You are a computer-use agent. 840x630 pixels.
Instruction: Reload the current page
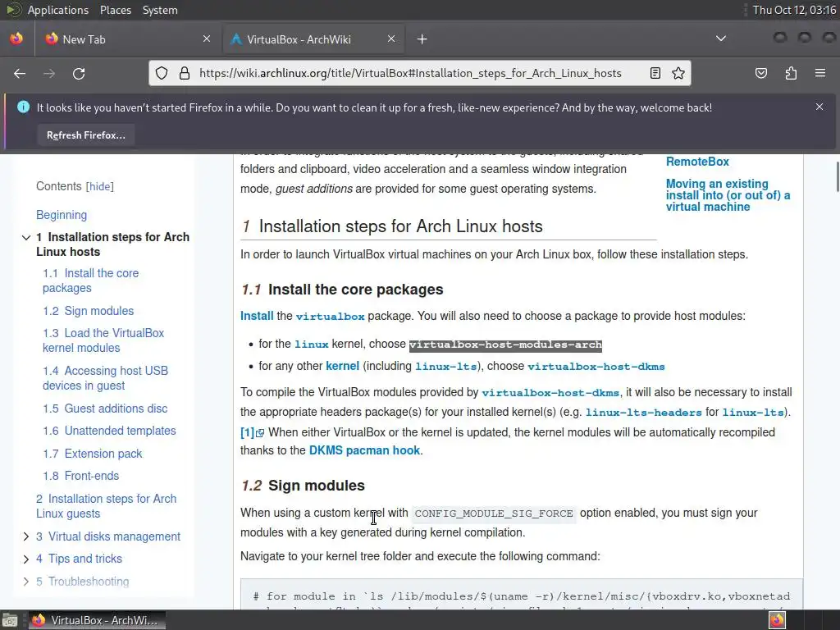click(79, 73)
